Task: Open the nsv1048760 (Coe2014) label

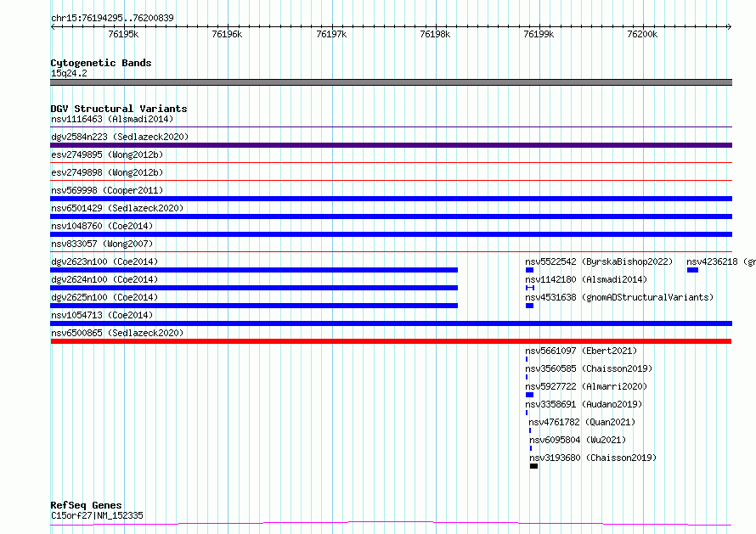Action: 102,226
